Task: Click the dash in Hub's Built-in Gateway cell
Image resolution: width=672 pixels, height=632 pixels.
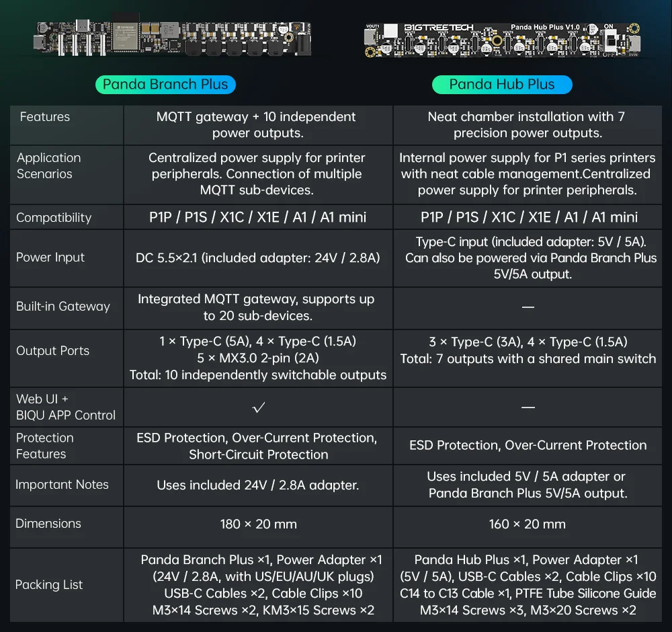Action: (x=528, y=307)
